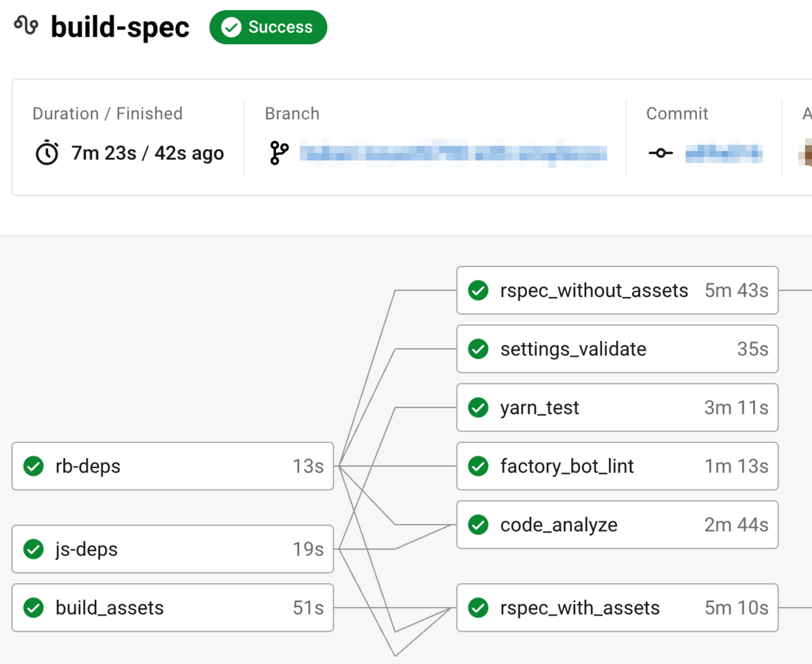Click the build-spec workflow title

[x=120, y=28]
